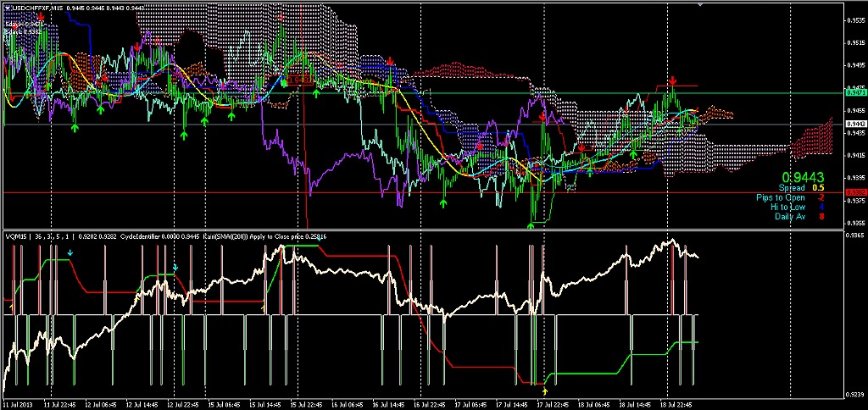Click the VQM15 indicator window header text

[17, 237]
